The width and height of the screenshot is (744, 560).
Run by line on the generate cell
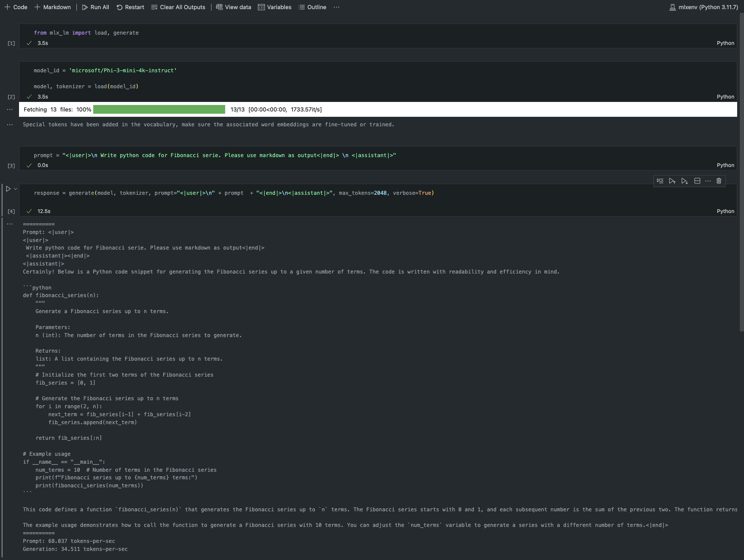click(660, 181)
